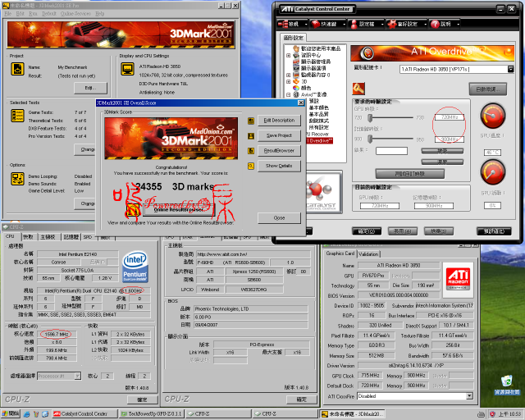The height and width of the screenshot is (420, 525).
Task: Click Close in the Overall Score dialog
Action: (279, 218)
